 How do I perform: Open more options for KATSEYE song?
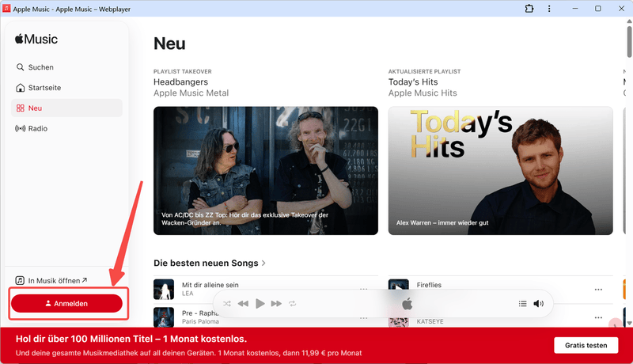click(598, 317)
